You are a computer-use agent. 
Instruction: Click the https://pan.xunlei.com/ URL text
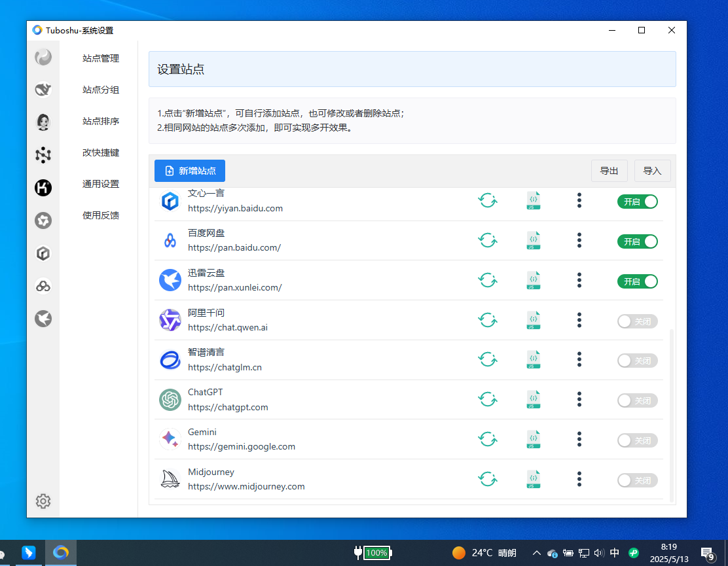tap(234, 287)
